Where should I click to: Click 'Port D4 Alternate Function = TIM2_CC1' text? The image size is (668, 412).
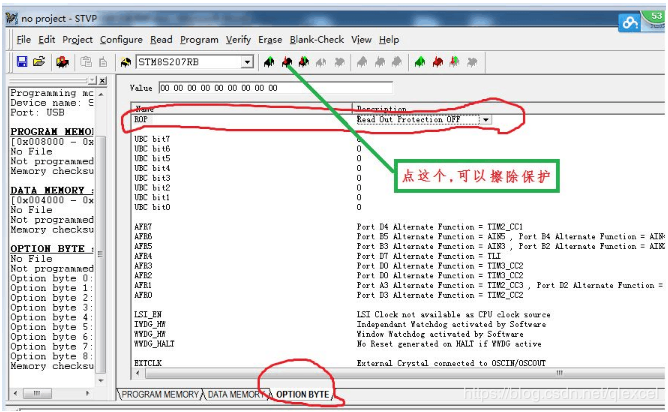click(x=440, y=227)
